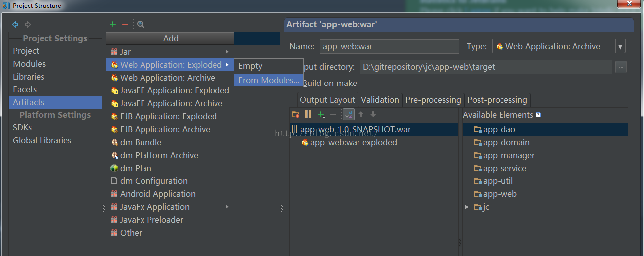644x256 pixels.
Task: Open the Pre-processing tab
Action: 433,100
